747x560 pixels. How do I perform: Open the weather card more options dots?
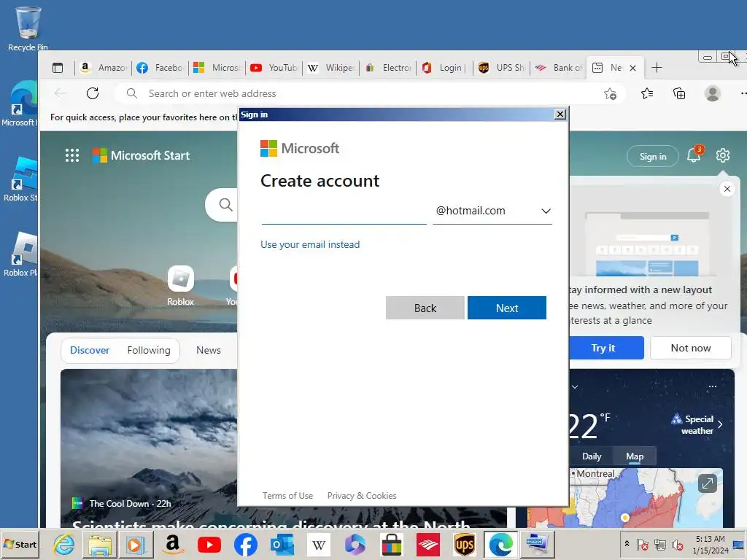pyautogui.click(x=712, y=386)
